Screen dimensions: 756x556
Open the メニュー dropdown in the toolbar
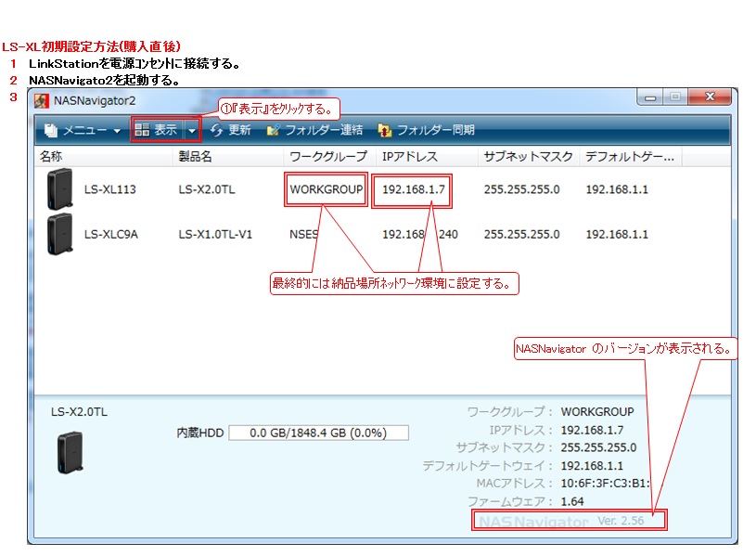(82, 130)
